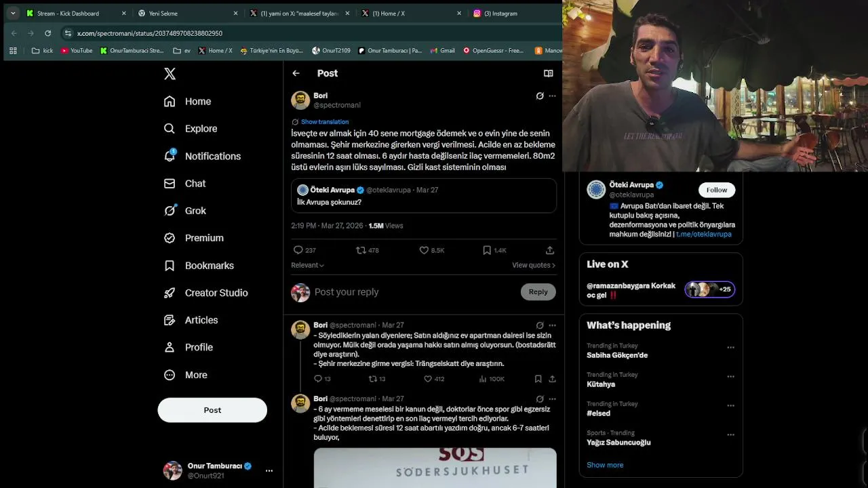Go back using the Post arrow
Viewport: 868px width, 488px height.
tap(296, 73)
